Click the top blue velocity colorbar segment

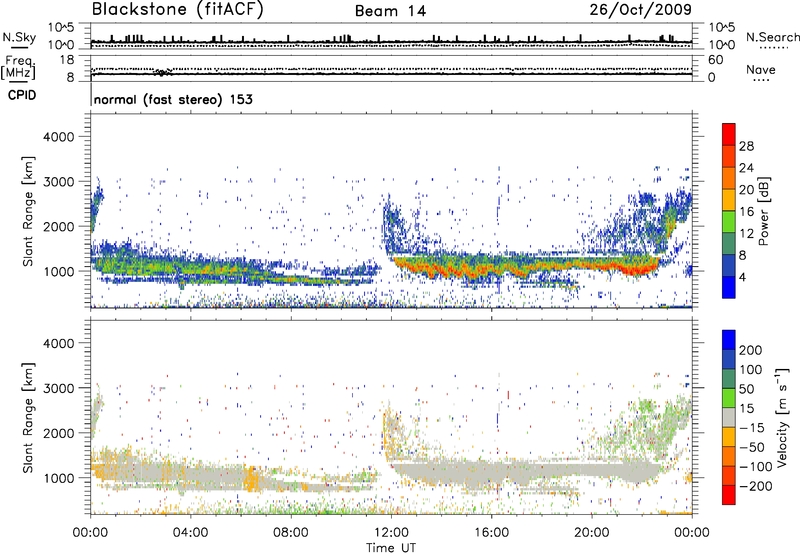(x=729, y=340)
